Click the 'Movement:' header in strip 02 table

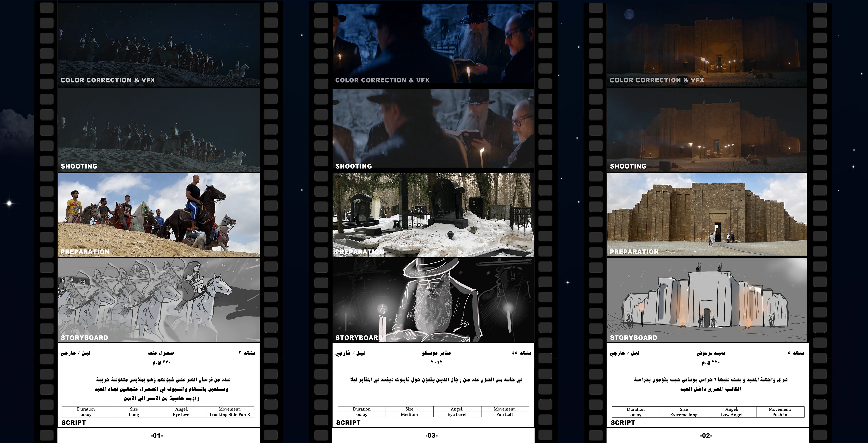pos(780,409)
